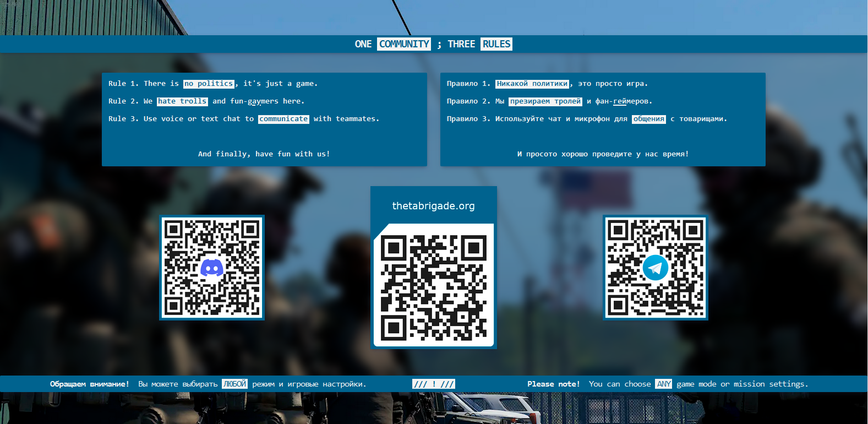Open the thetabrigade.org link
The image size is (868, 424).
click(x=433, y=206)
